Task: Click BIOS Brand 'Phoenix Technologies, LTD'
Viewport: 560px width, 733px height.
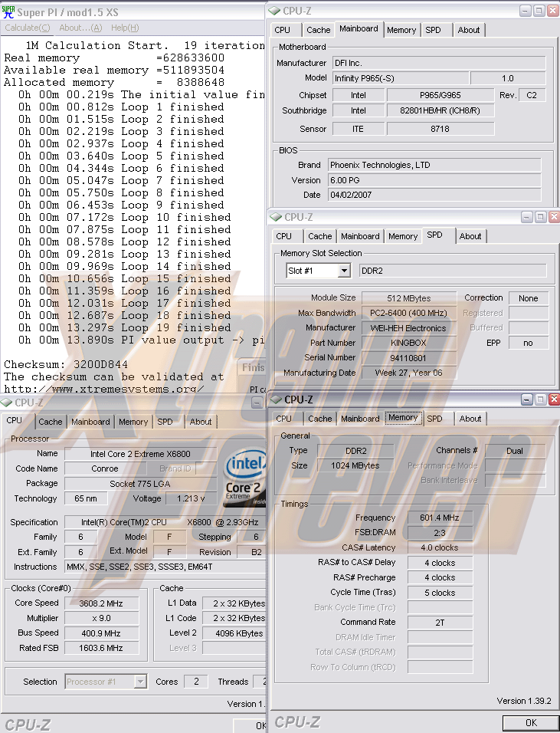Action: pyautogui.click(x=434, y=165)
